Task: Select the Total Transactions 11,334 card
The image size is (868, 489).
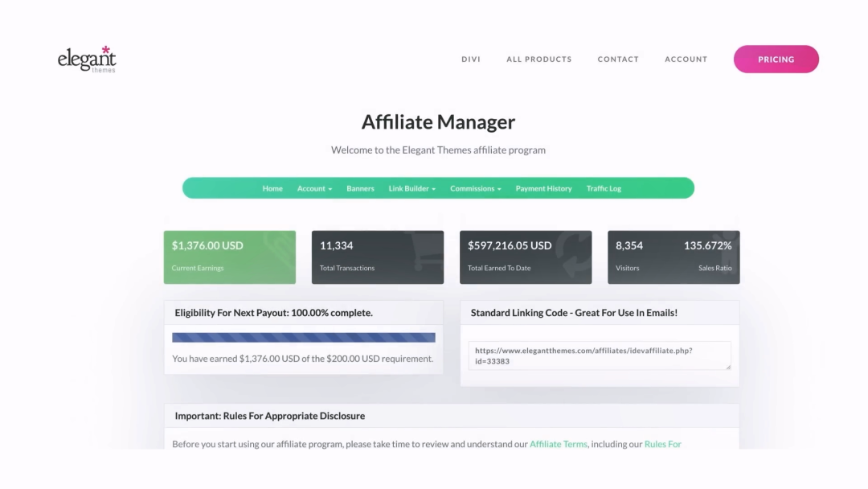Action: click(378, 257)
